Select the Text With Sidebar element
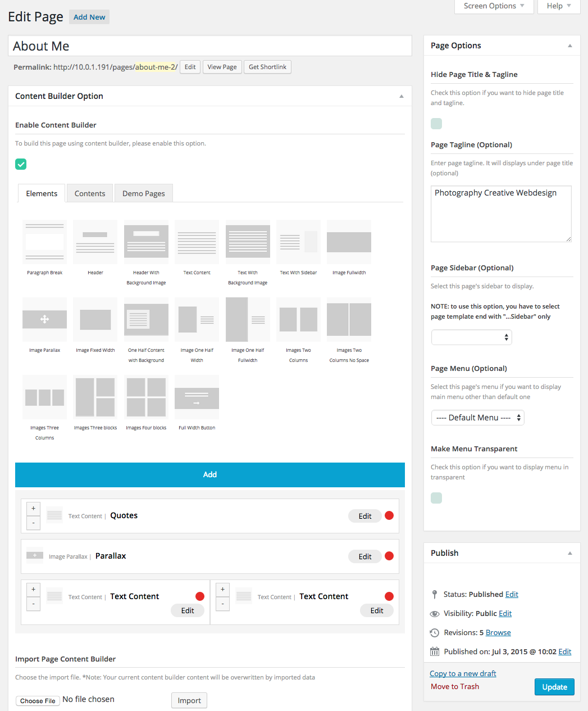Viewport: 588px width, 711px height. pyautogui.click(x=298, y=242)
